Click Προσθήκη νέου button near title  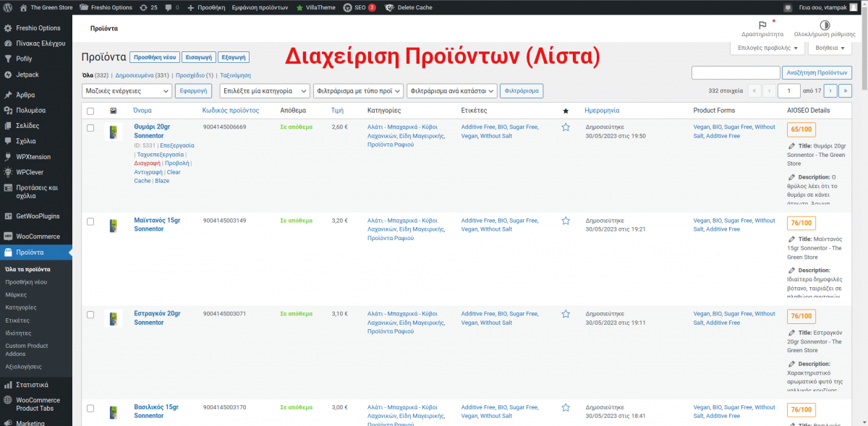[x=156, y=57]
